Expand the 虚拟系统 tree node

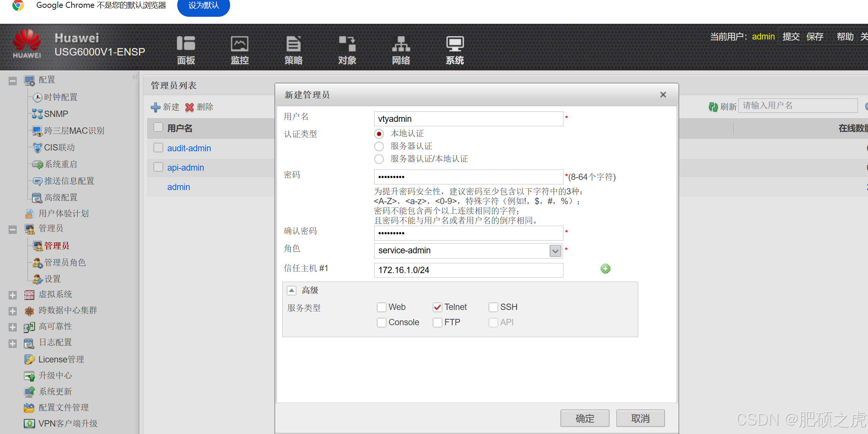point(13,295)
